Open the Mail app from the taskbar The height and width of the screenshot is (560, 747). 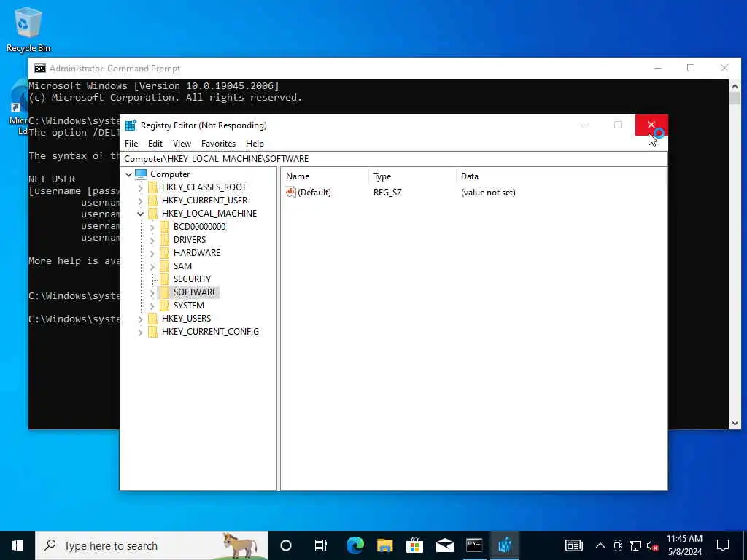[444, 545]
